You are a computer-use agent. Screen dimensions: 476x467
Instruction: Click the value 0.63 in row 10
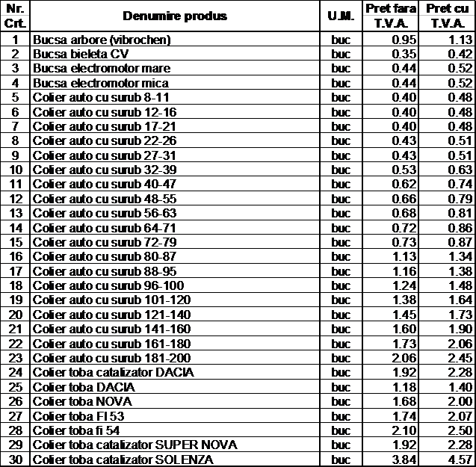point(460,170)
